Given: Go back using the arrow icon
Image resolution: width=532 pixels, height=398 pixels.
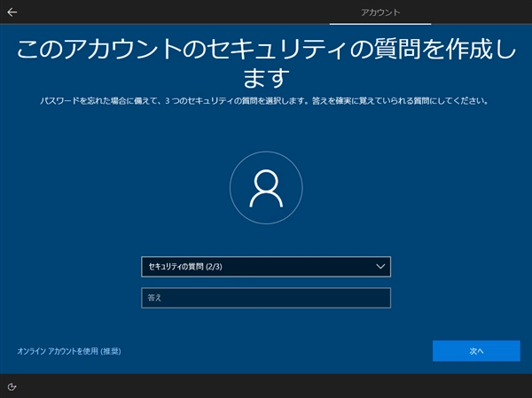Looking at the screenshot, I should 12,12.
